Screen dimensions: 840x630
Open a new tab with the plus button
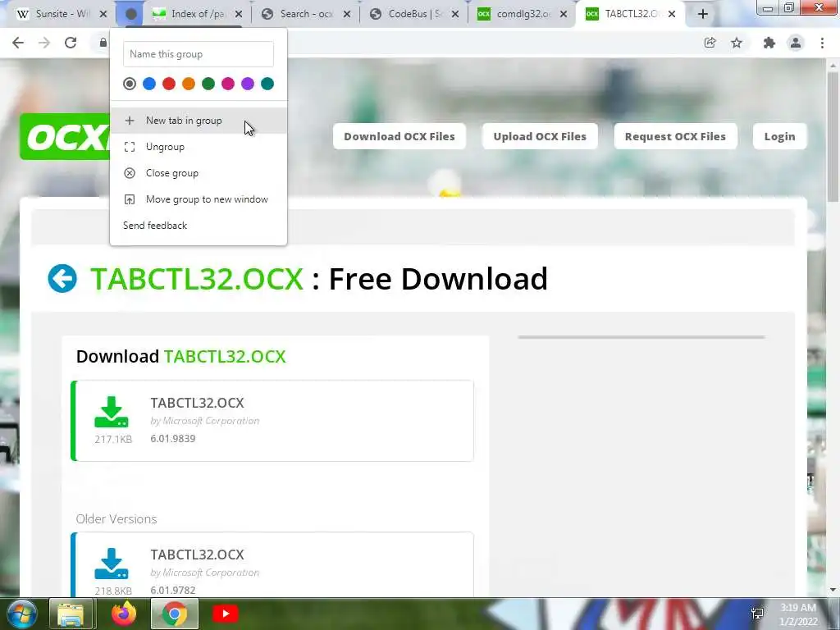click(703, 14)
